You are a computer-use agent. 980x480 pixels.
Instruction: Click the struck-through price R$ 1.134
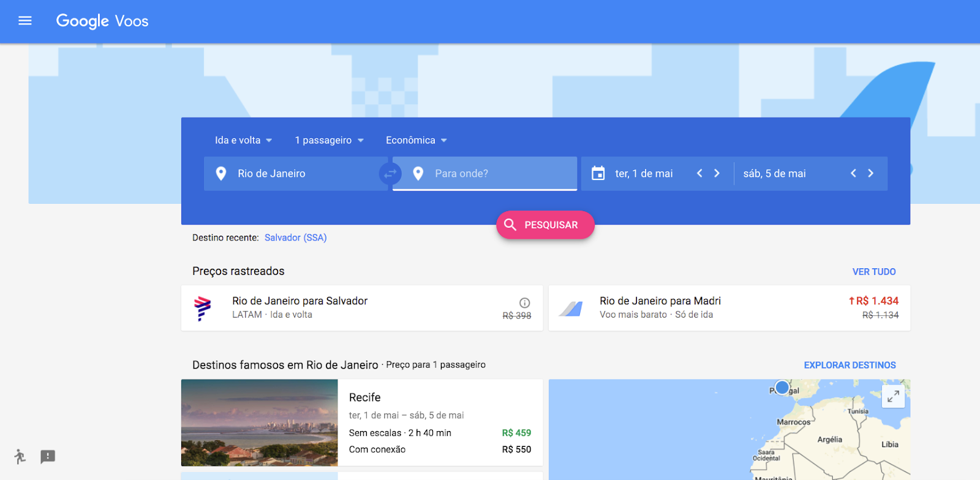(x=880, y=315)
